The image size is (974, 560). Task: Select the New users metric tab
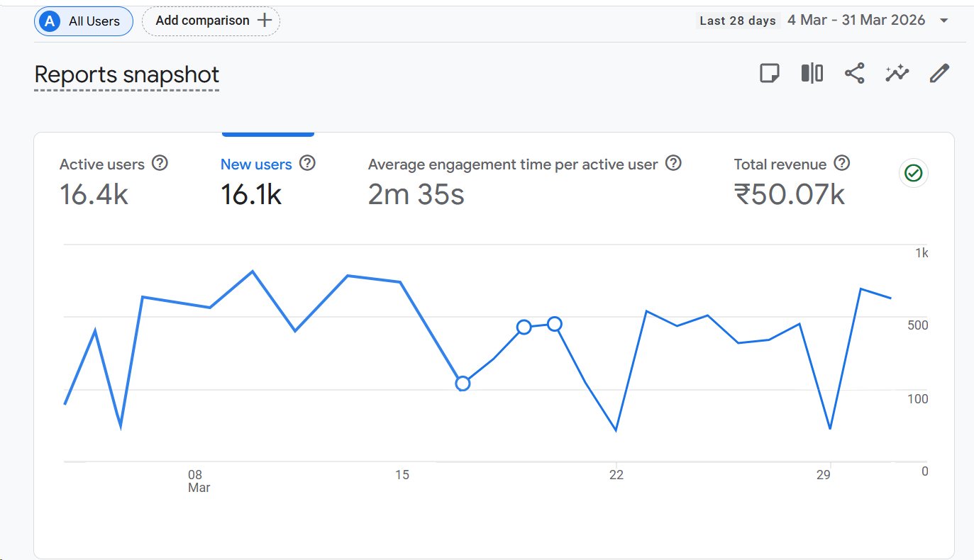click(x=256, y=164)
